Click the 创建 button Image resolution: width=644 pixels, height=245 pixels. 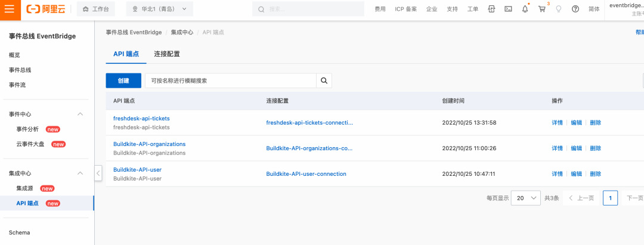(x=123, y=81)
